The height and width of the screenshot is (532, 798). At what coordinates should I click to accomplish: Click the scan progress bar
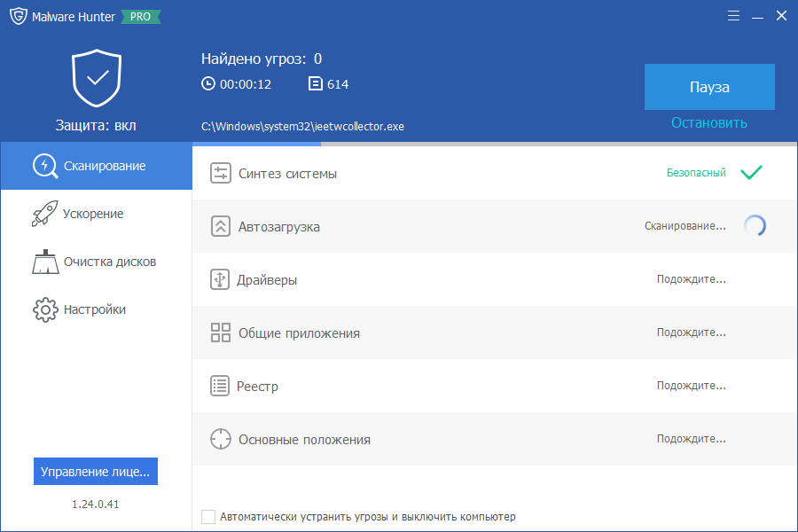495,144
